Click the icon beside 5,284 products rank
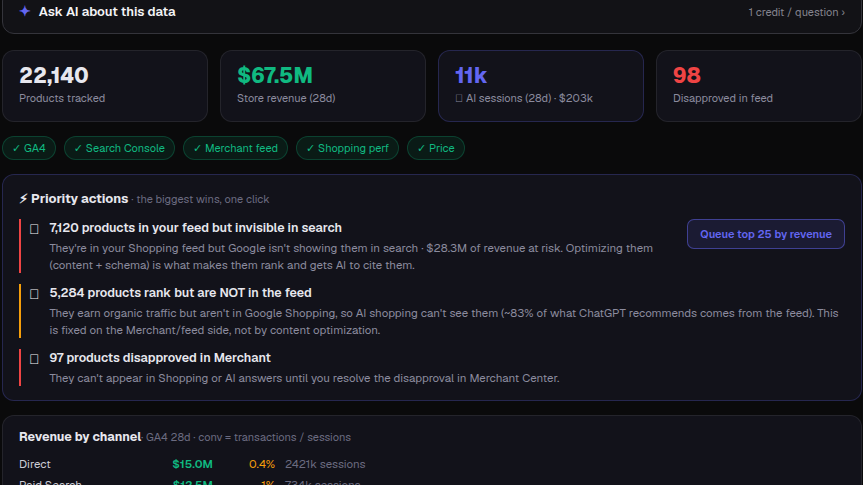863x485 pixels. [x=34, y=293]
